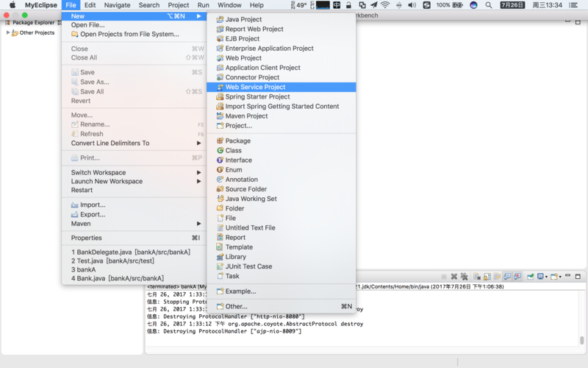This screenshot has width=588, height=368.
Task: Choose Other... at the bottom of the New submenu
Action: (x=281, y=306)
